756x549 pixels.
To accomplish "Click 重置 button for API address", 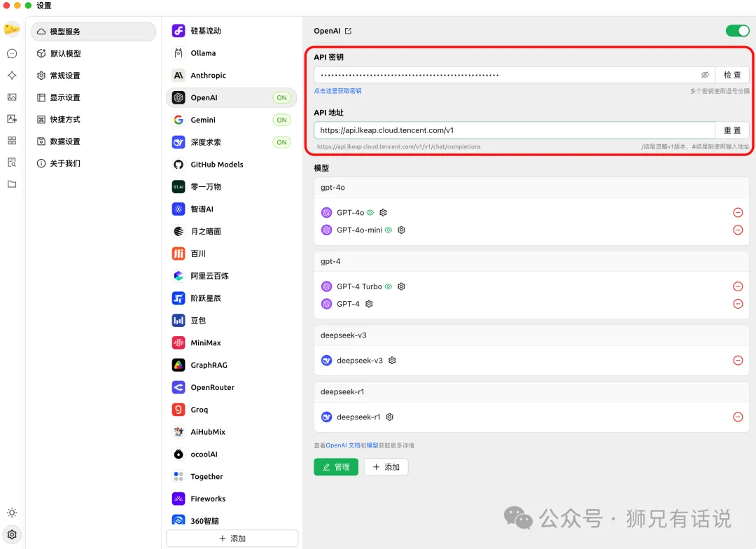I will [732, 130].
